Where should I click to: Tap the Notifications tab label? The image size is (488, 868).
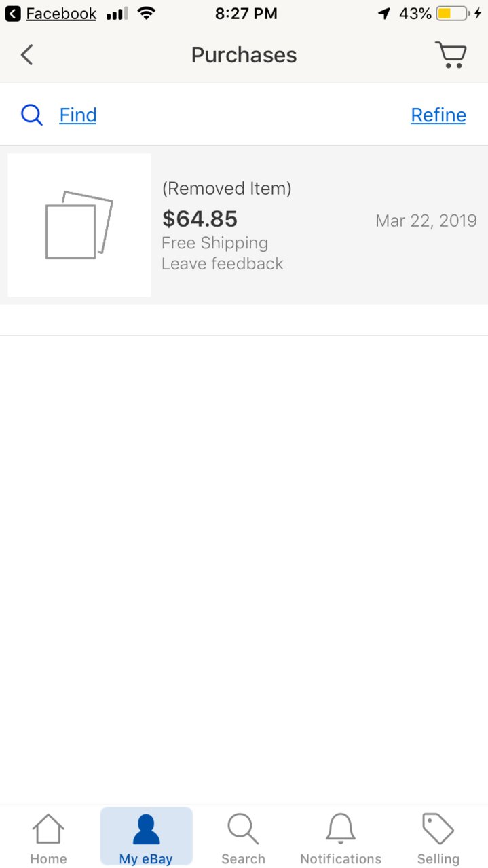[341, 858]
